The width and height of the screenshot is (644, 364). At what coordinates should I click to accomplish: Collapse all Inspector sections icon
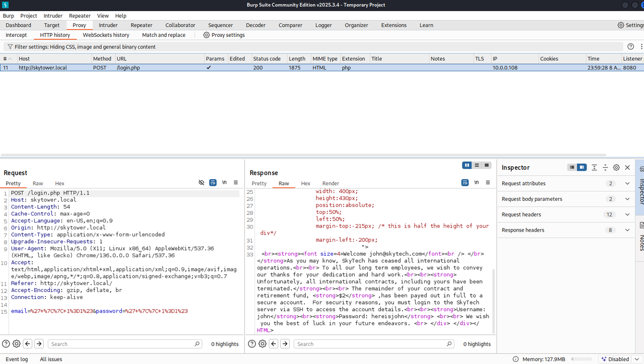click(x=605, y=167)
